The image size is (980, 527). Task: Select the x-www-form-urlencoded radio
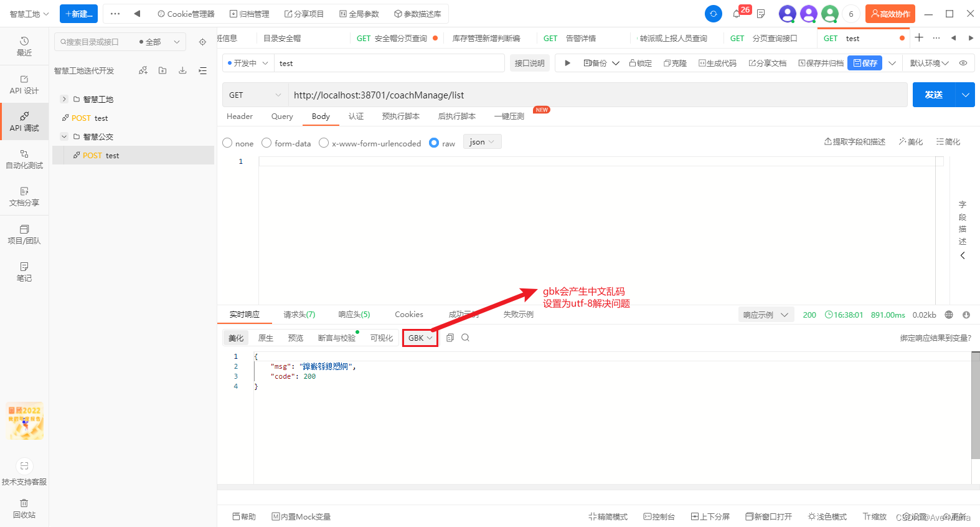[324, 143]
